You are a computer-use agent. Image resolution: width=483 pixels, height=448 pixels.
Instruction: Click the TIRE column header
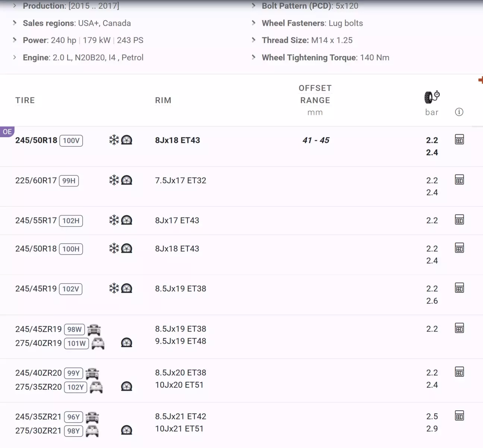(x=25, y=100)
